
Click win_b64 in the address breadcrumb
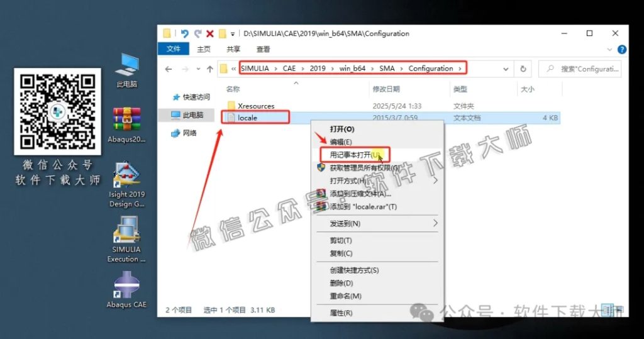(352, 69)
